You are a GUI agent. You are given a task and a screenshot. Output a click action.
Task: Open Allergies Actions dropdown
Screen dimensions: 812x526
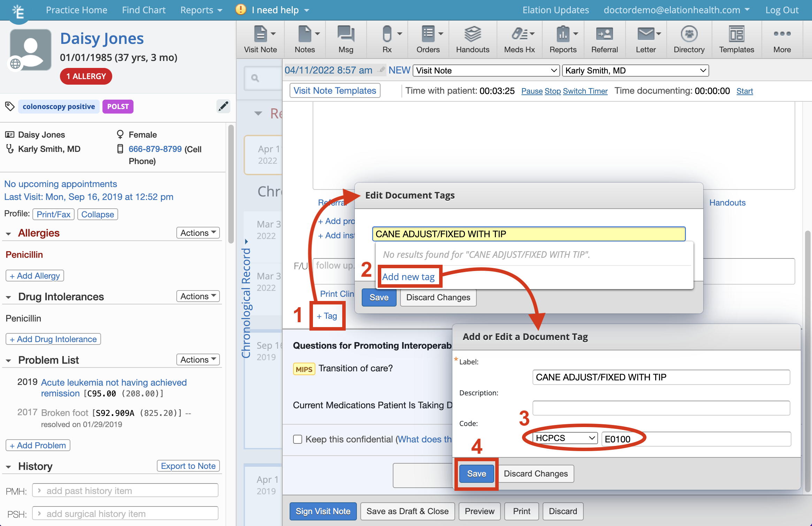pyautogui.click(x=198, y=233)
